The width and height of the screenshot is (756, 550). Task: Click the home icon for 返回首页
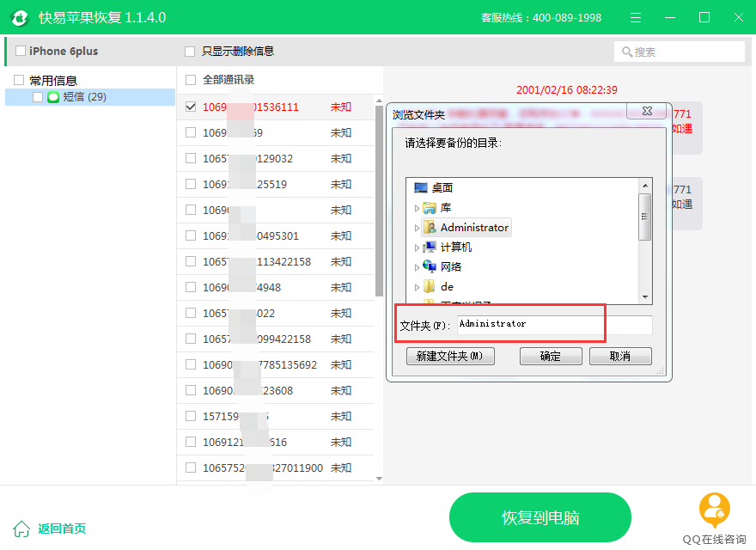click(21, 529)
